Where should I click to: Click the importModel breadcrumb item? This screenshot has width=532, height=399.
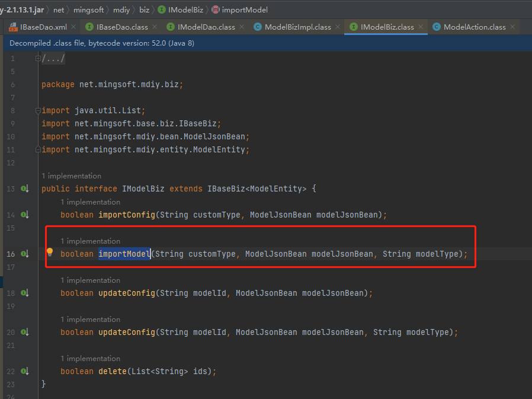245,10
